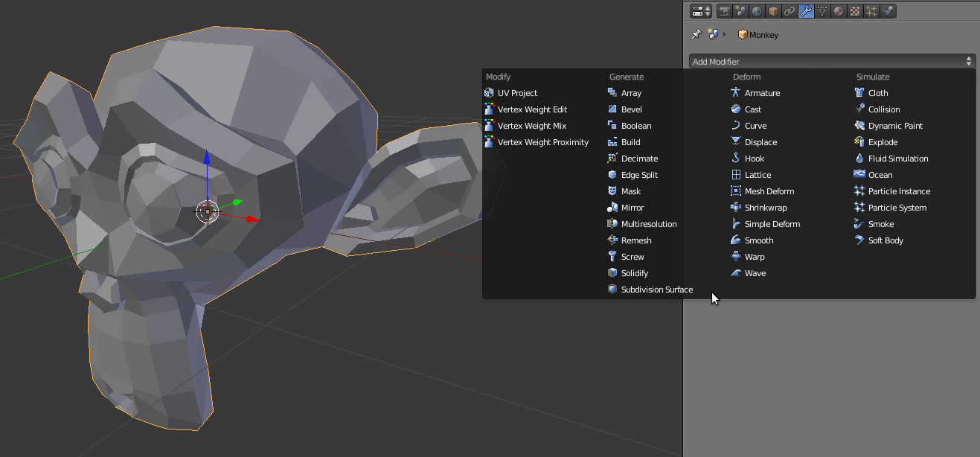Open Object Data tab (triangle vertices icon)
This screenshot has width=980, height=457.
click(822, 11)
